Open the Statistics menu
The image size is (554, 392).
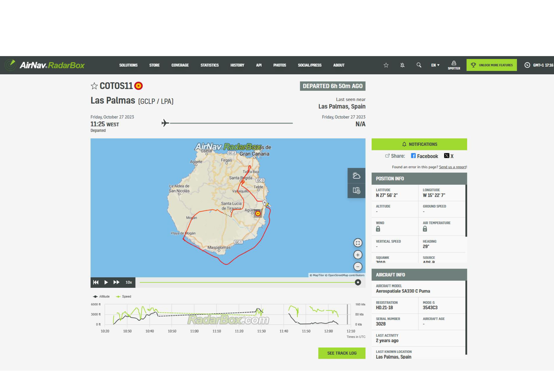[209, 65]
